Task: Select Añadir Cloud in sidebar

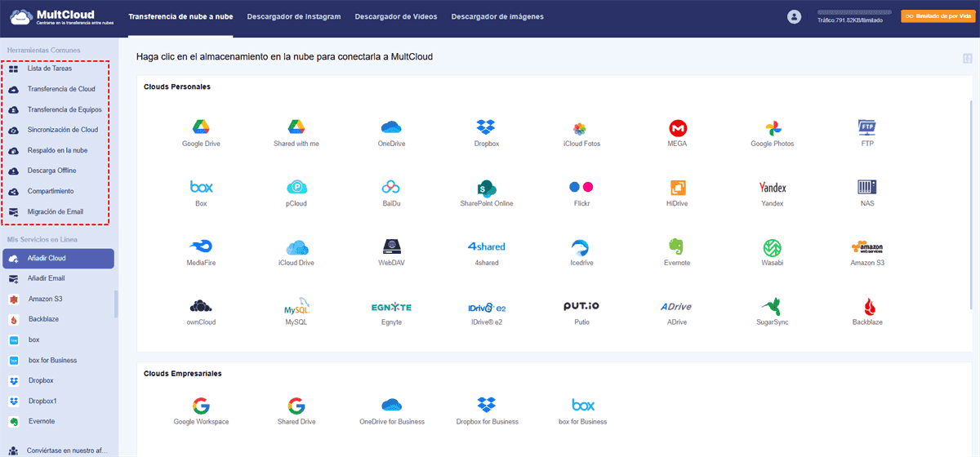Action: (x=58, y=258)
